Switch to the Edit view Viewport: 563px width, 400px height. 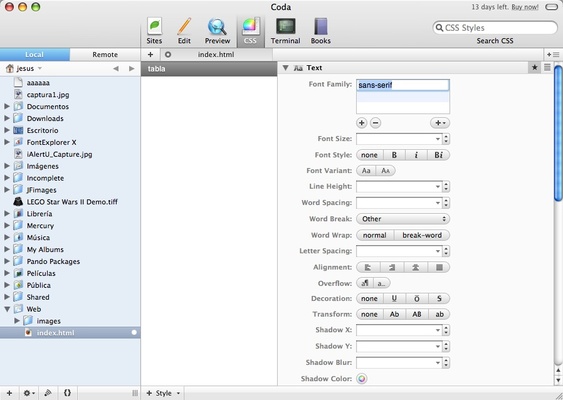[184, 31]
